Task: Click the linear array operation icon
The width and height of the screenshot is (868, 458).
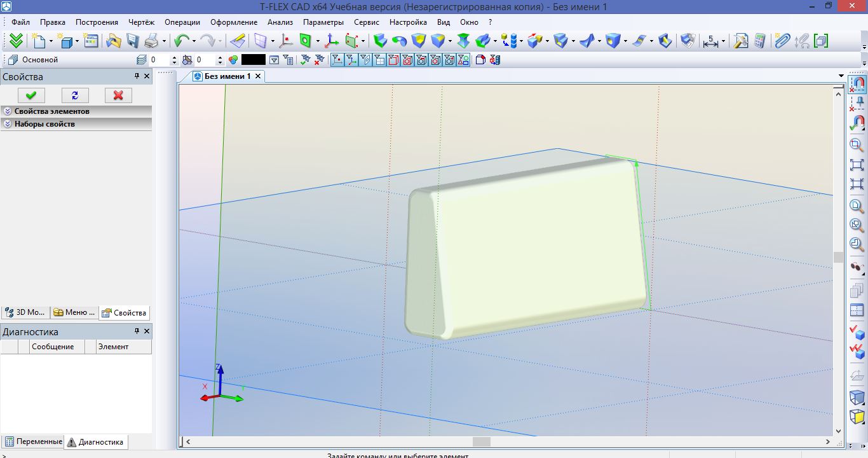Action: (x=509, y=41)
